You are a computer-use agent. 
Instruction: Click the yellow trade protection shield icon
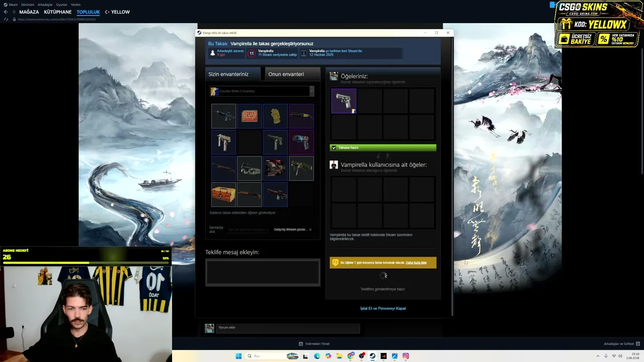pyautogui.click(x=335, y=262)
